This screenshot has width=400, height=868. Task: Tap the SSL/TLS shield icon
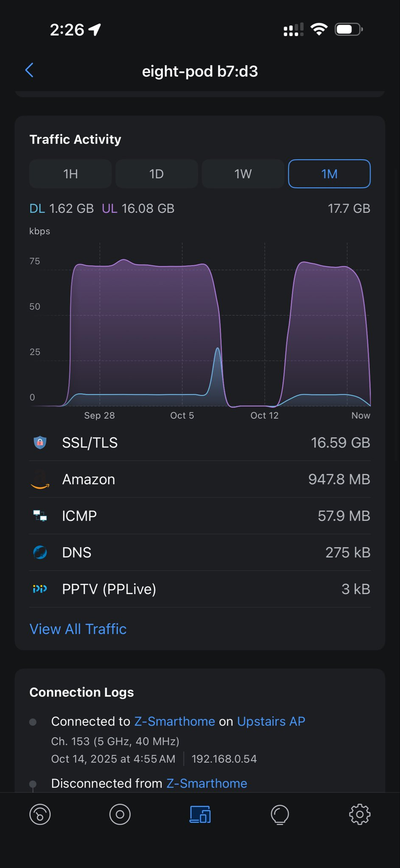pyautogui.click(x=40, y=442)
